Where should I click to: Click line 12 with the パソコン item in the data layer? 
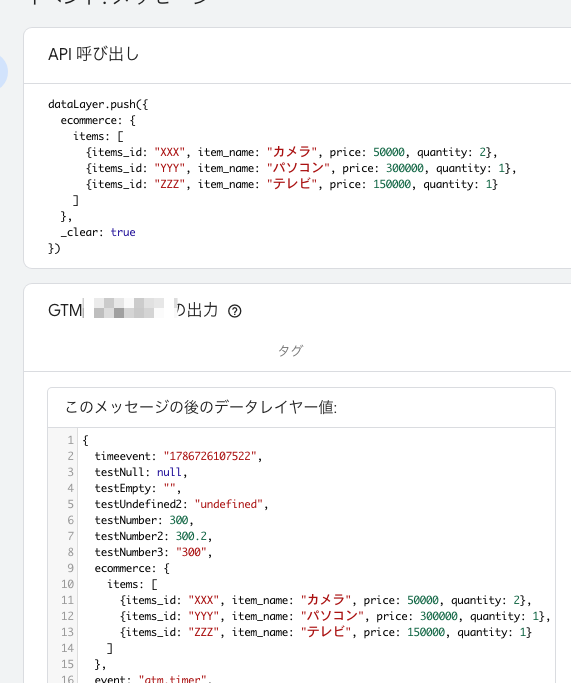pos(335,616)
